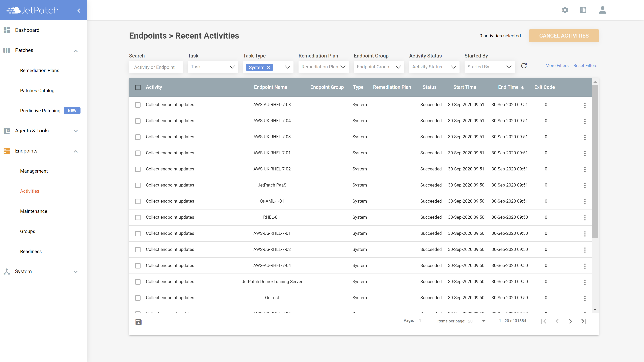Check the AWS-UK-RHEL-7-04 row checkbox
This screenshot has width=644, height=362.
pos(138,121)
